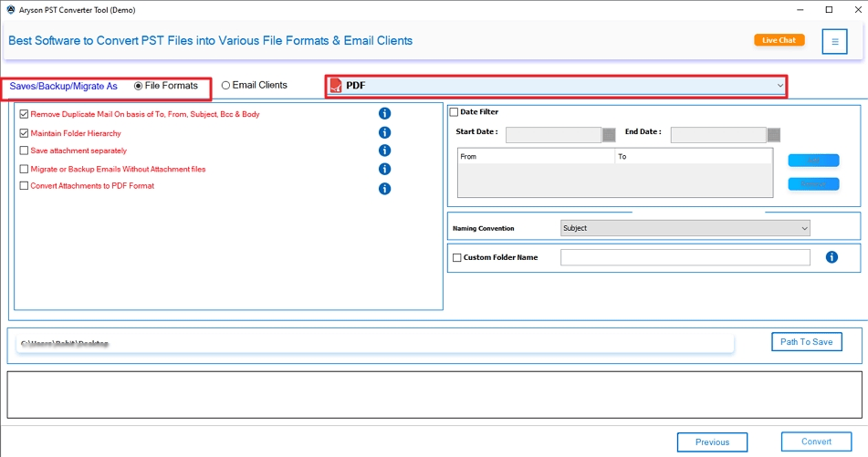The height and width of the screenshot is (457, 868).
Task: Click the Convert button
Action: (817, 441)
